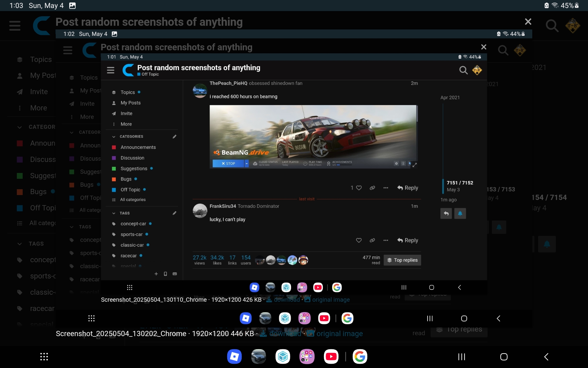Open the dropdown arrow beside the STOP button
Image resolution: width=588 pixels, height=368 pixels.
coord(246,163)
